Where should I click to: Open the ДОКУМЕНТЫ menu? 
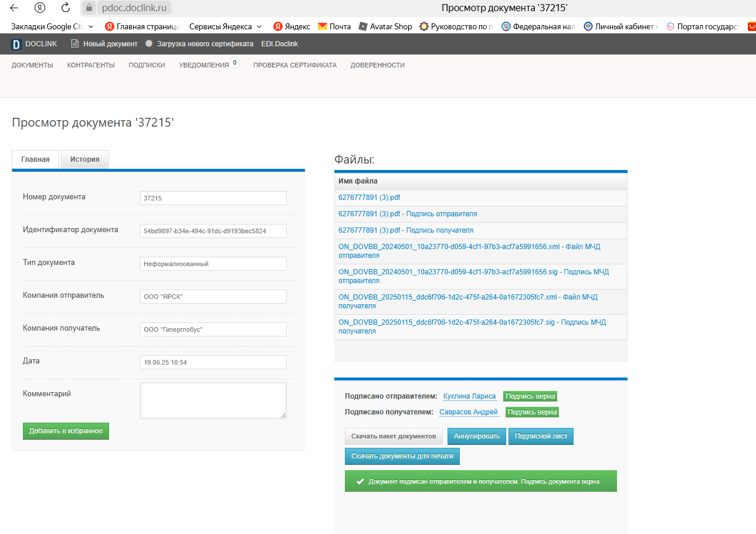point(32,65)
